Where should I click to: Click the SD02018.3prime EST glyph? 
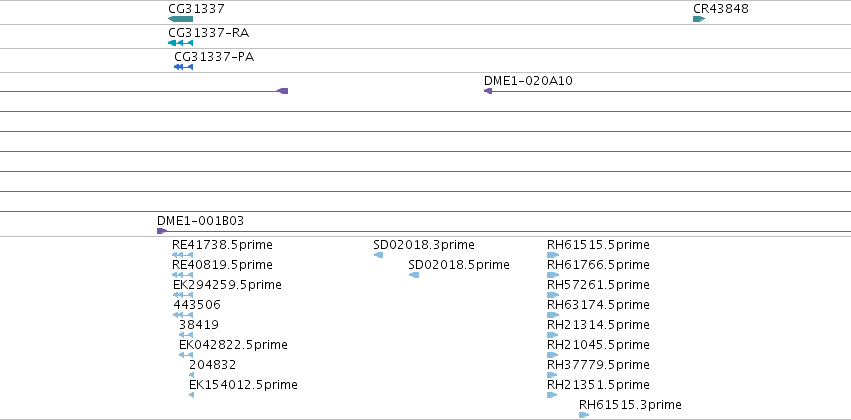pyautogui.click(x=378, y=255)
